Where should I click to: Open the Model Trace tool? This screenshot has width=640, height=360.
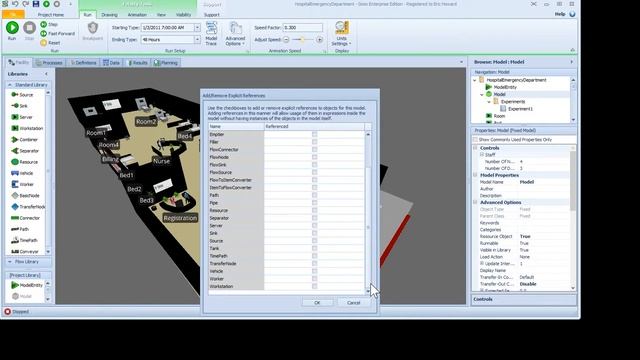211,33
